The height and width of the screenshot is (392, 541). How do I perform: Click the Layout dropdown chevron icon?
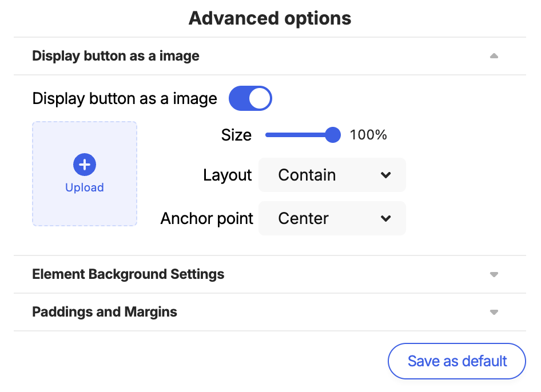pos(385,175)
